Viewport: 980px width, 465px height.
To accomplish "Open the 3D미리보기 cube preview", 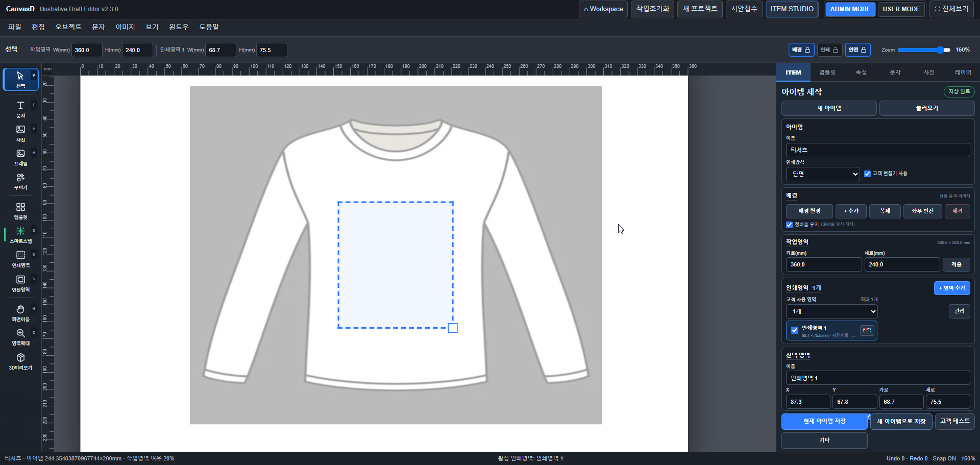I will [20, 361].
